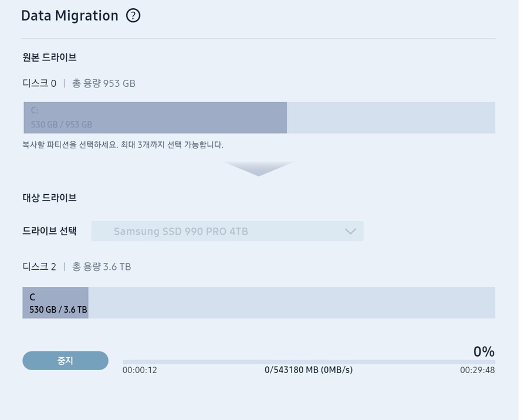Image resolution: width=528 pixels, height=420 pixels.
Task: Expand the drive selection chevron
Action: point(350,231)
